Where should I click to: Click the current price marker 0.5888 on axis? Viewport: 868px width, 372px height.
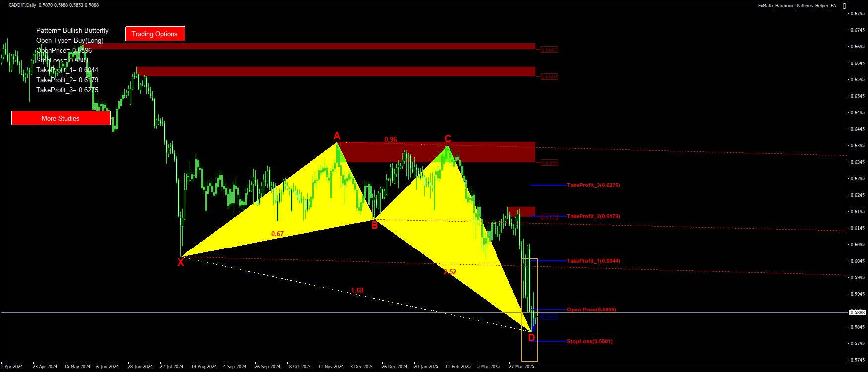[x=858, y=312]
